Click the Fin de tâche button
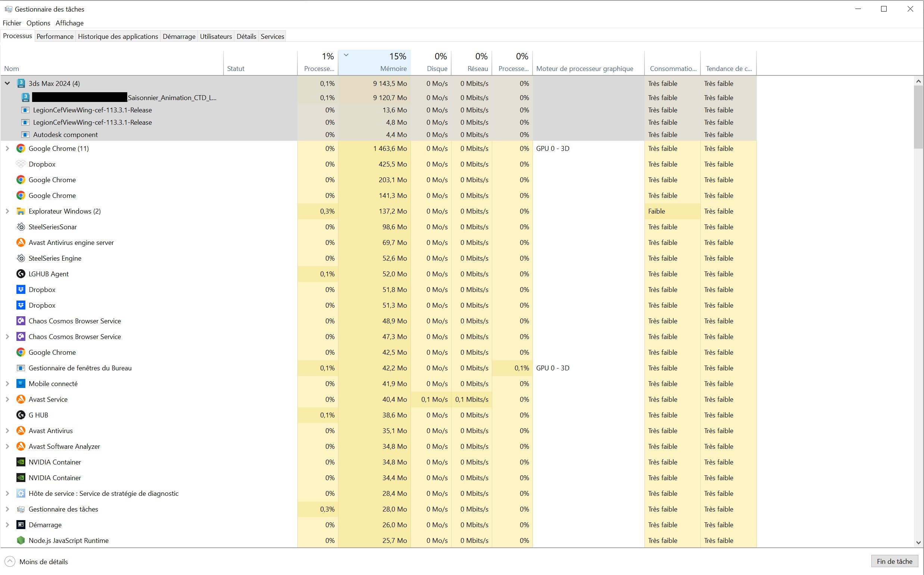Screen dimensions: 924x575 click(895, 562)
